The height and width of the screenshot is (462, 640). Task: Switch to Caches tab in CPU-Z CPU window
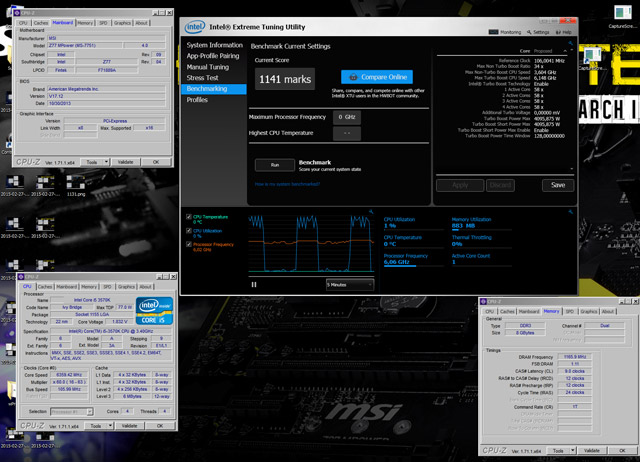pyautogui.click(x=45, y=287)
